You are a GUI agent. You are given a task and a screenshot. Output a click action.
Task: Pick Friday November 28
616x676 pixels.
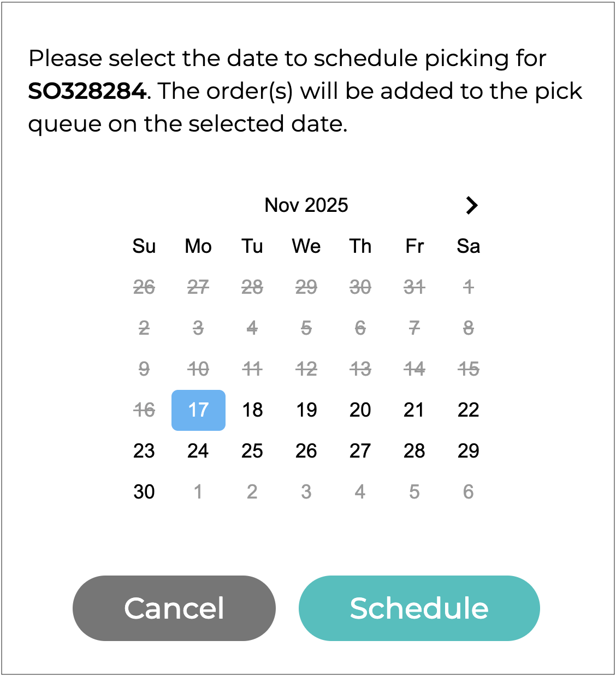pyautogui.click(x=414, y=451)
